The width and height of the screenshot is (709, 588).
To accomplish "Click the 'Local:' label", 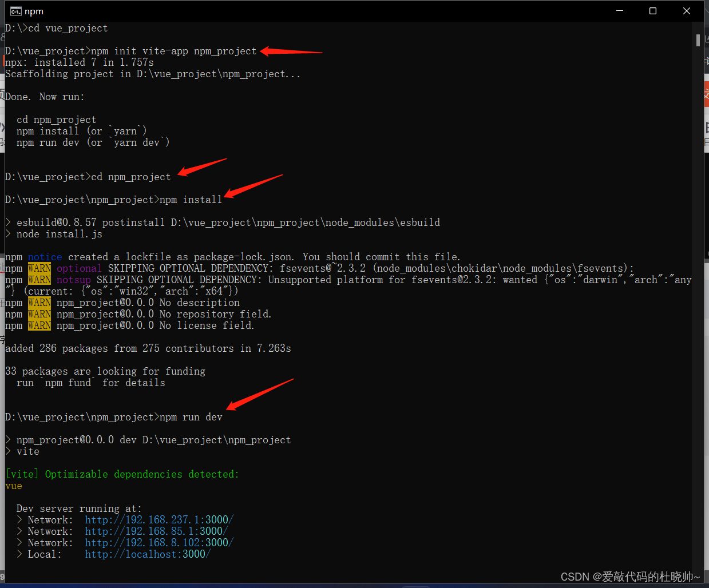I will coord(45,554).
